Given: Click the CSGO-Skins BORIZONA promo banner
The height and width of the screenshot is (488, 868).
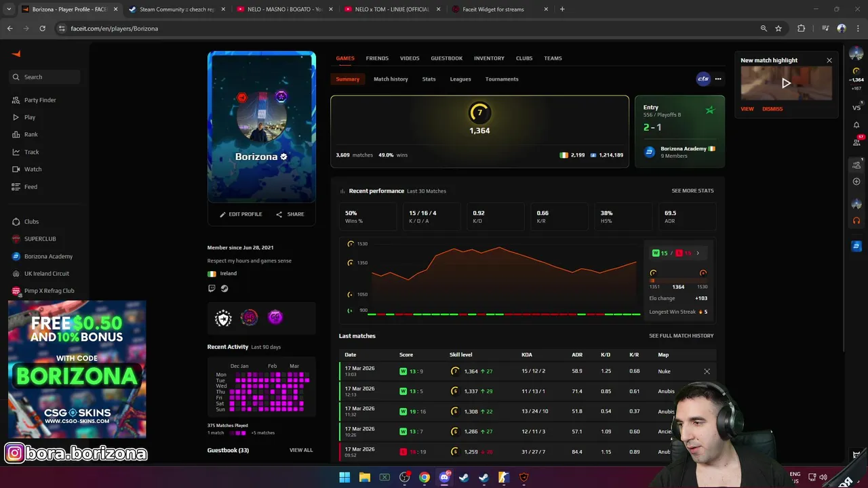Looking at the screenshot, I should [x=77, y=370].
